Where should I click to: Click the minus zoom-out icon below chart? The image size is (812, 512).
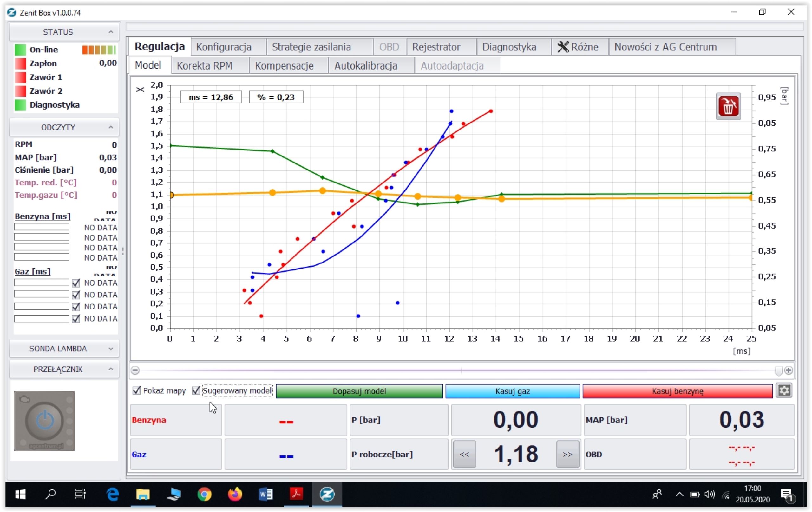tap(135, 370)
